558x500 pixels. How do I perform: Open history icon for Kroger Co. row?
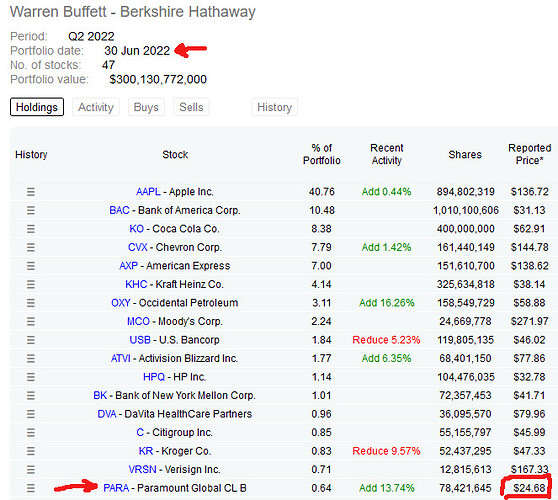click(x=31, y=451)
